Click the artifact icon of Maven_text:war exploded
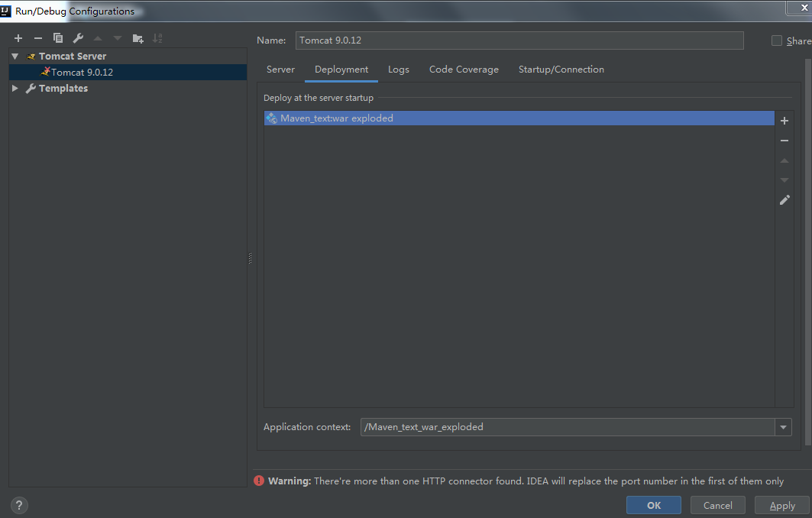Screen dimensions: 812x518 tap(272, 118)
